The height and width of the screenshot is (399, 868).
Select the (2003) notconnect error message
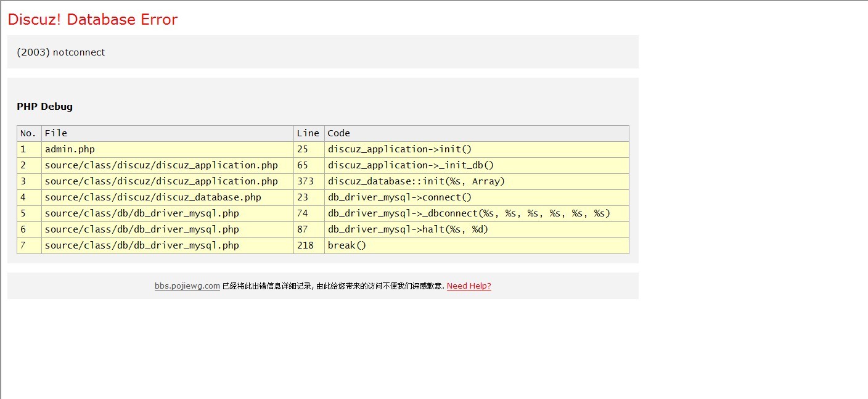60,52
